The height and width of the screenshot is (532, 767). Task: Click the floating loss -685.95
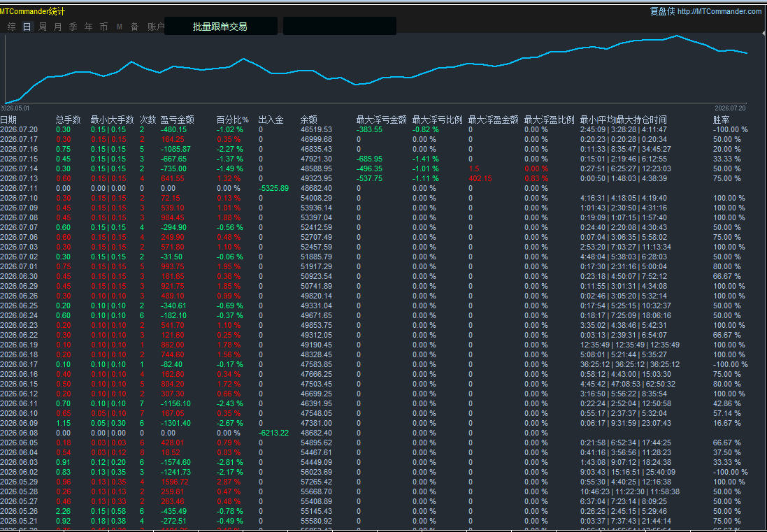(369, 159)
